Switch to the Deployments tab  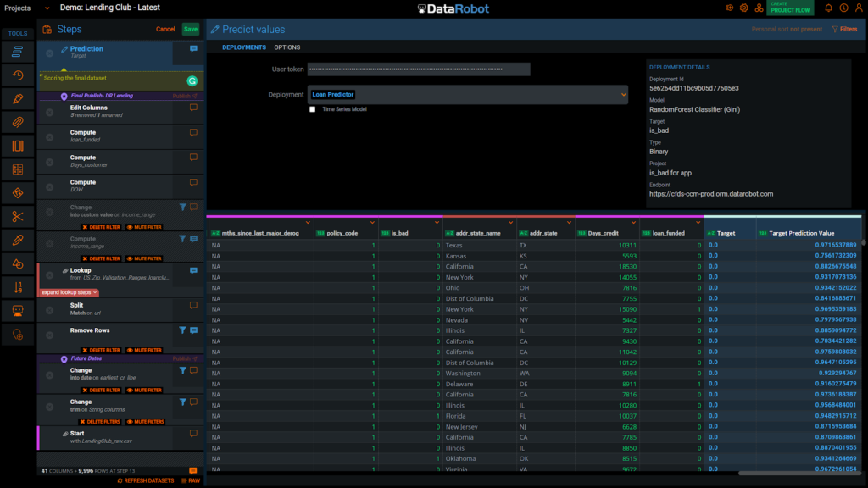244,47
